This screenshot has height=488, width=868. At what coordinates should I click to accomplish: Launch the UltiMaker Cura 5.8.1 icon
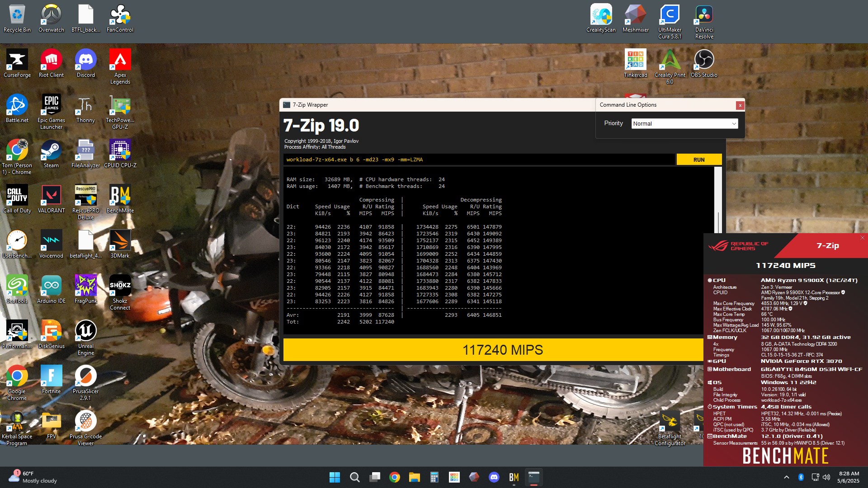pyautogui.click(x=670, y=22)
